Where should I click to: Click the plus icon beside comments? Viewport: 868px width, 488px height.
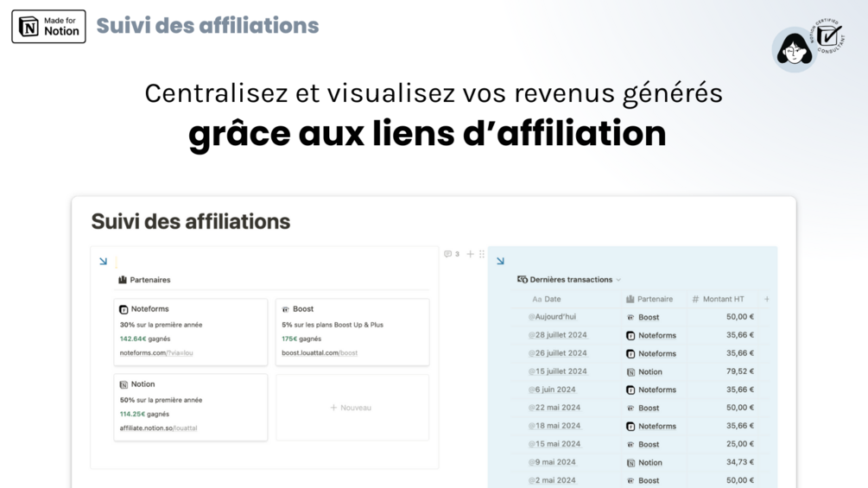point(470,254)
